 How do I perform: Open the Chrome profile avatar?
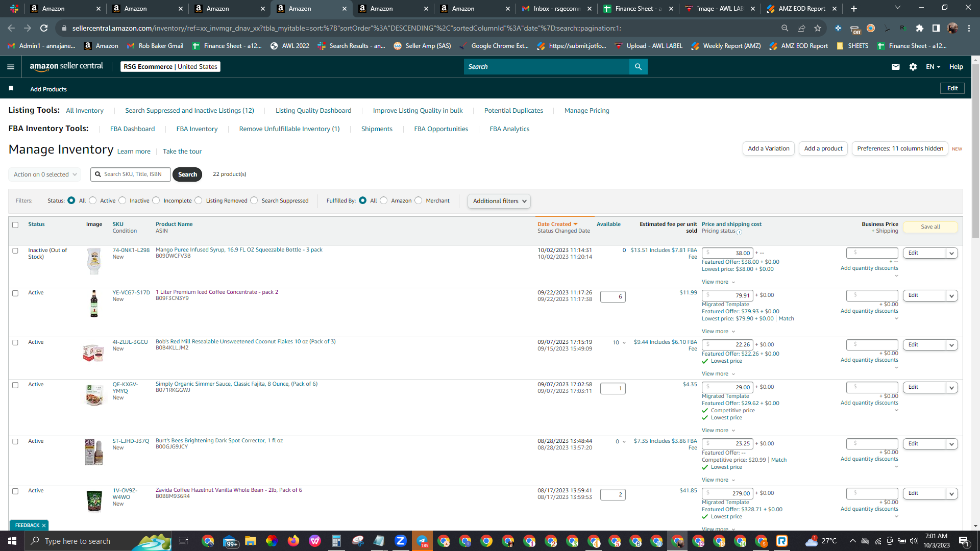pos(952,28)
